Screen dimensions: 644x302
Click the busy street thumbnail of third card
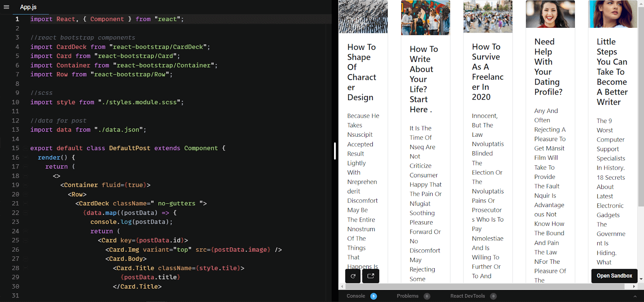click(488, 17)
